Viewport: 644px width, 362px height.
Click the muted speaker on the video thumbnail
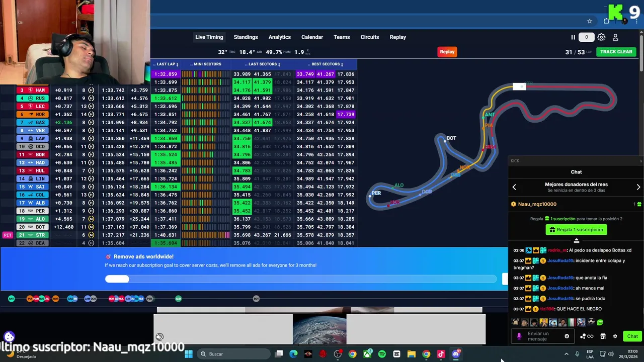(159, 337)
